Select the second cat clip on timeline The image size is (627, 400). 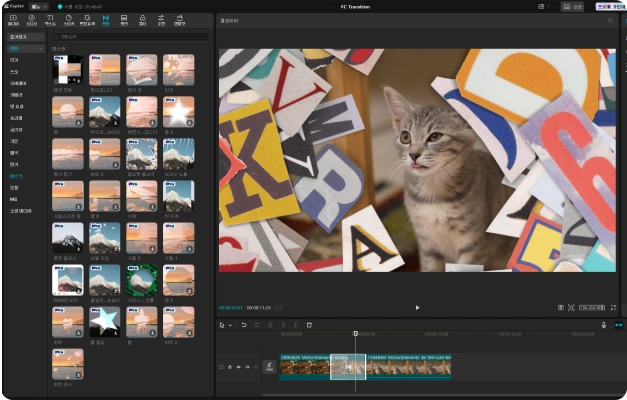point(408,367)
